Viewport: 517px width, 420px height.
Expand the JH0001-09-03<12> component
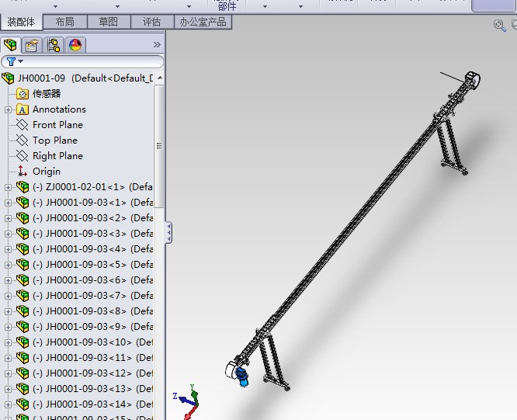[x=8, y=373]
